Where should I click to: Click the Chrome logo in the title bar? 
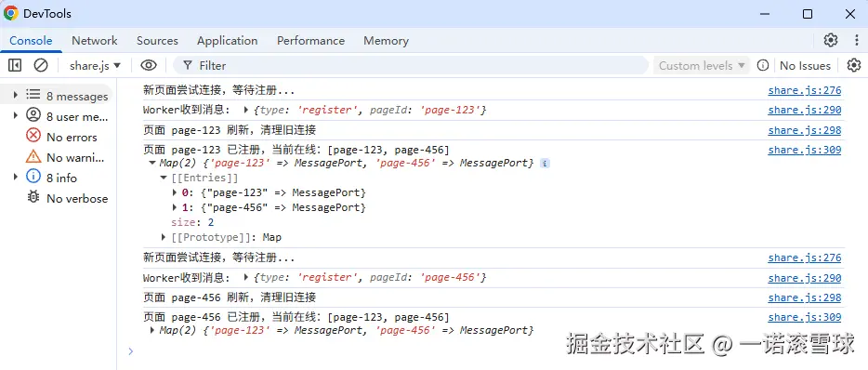pyautogui.click(x=10, y=13)
